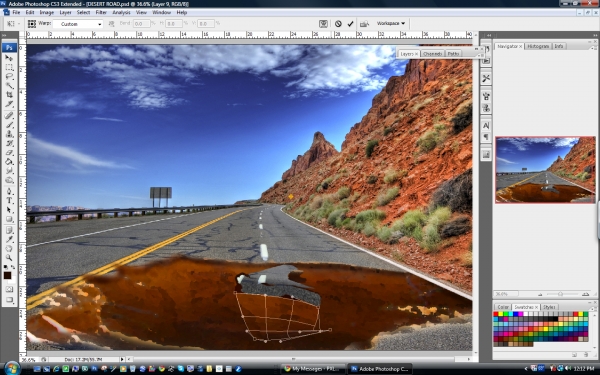Select the Zoom tool
Screen dimensions: 600x375
(x=9, y=258)
